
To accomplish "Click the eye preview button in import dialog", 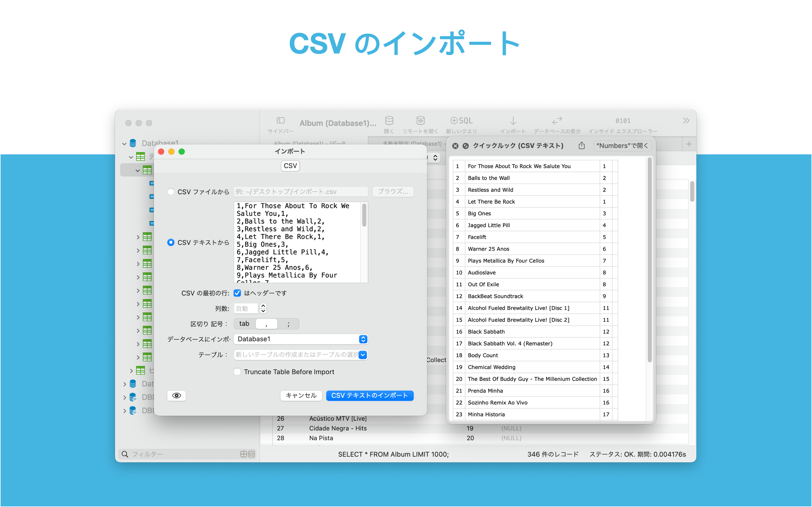I will (176, 396).
